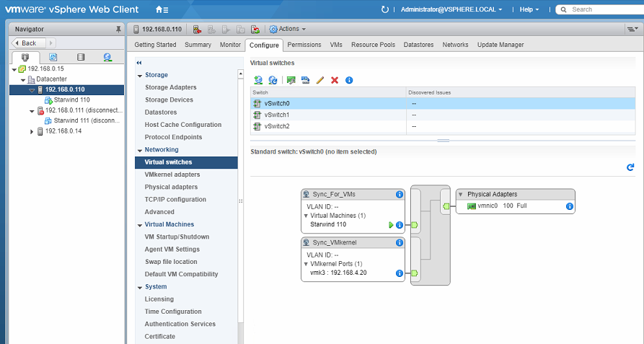Open the Getting Started tab
The image size is (644, 344).
pyautogui.click(x=155, y=45)
